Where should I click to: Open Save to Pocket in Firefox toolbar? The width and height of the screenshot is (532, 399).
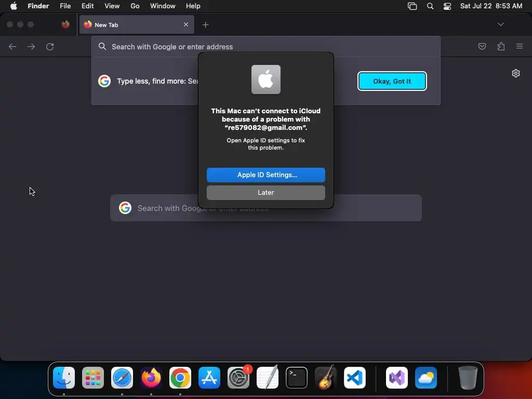click(482, 46)
